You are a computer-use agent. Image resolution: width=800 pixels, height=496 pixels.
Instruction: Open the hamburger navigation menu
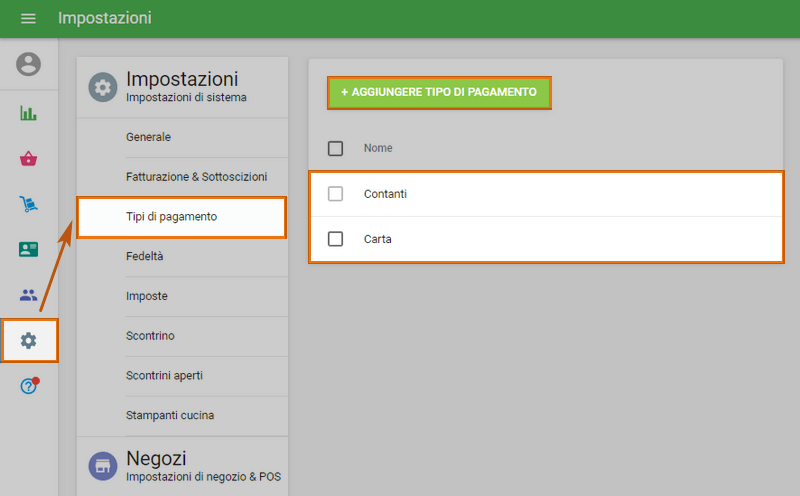coord(28,19)
